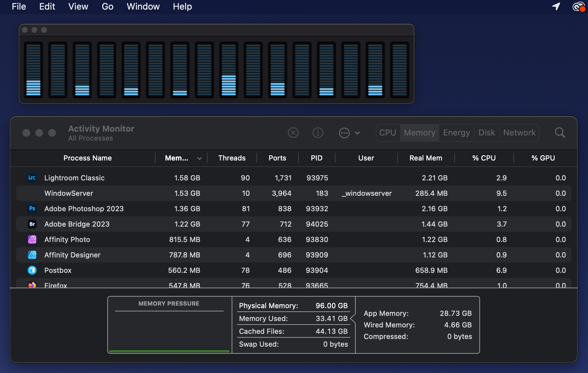Viewport: 588px width, 373px height.
Task: Select the Affinity Designer process row
Action: tap(294, 255)
